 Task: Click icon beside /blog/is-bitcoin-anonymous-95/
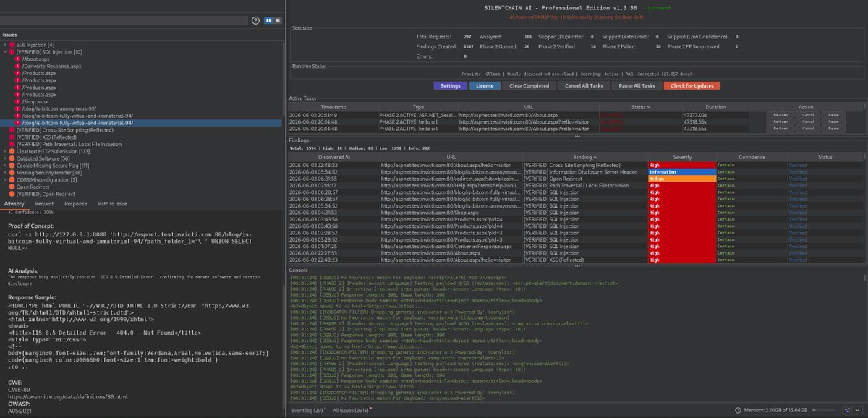tap(17, 109)
